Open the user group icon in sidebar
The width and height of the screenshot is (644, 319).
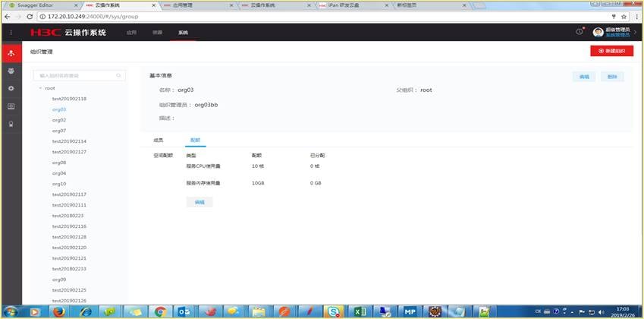pyautogui.click(x=11, y=71)
